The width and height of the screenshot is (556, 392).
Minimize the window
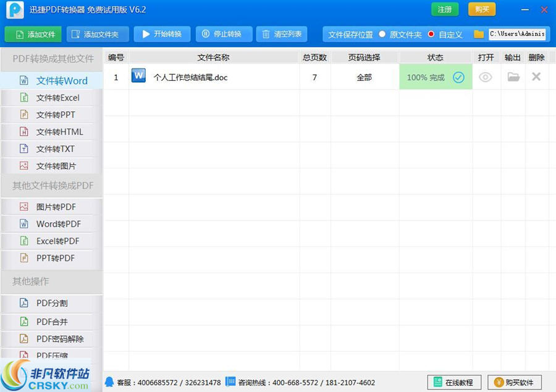[525, 10]
